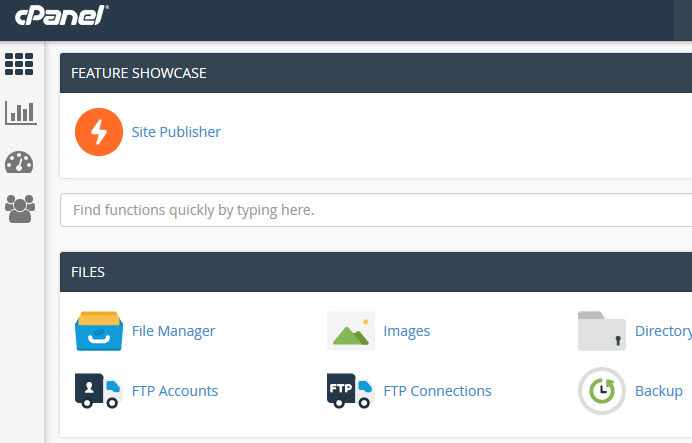The width and height of the screenshot is (692, 443).
Task: Click the Backup green clock icon
Action: click(x=602, y=391)
